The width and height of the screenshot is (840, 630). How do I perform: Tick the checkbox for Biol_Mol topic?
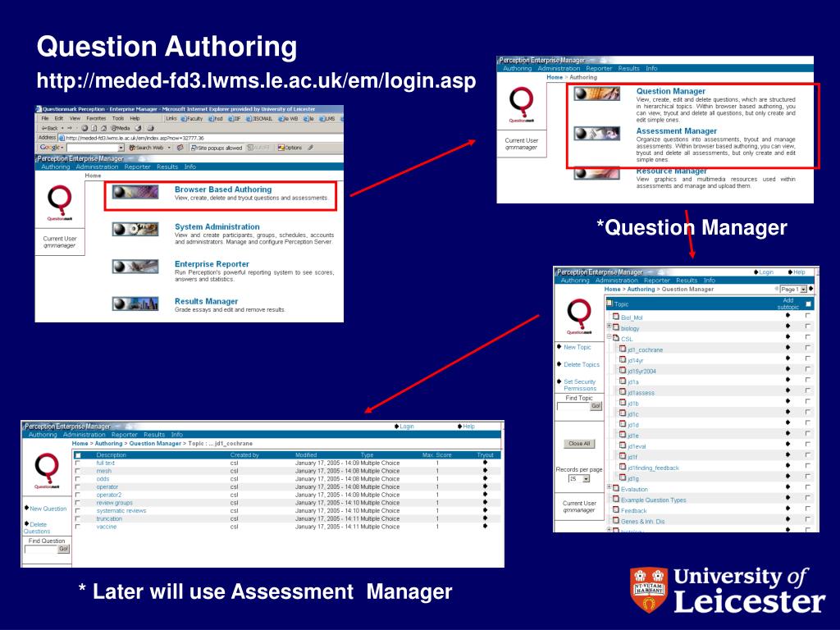point(808,316)
